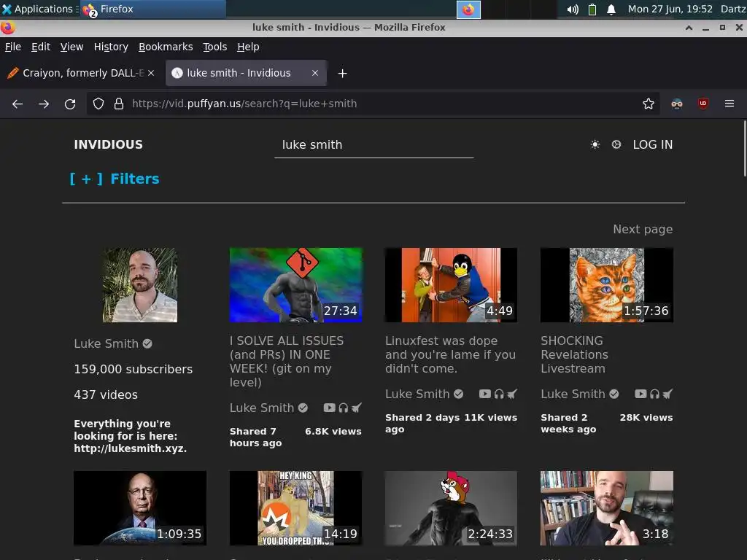Open Luke Smith channel profile photo

[x=140, y=285]
